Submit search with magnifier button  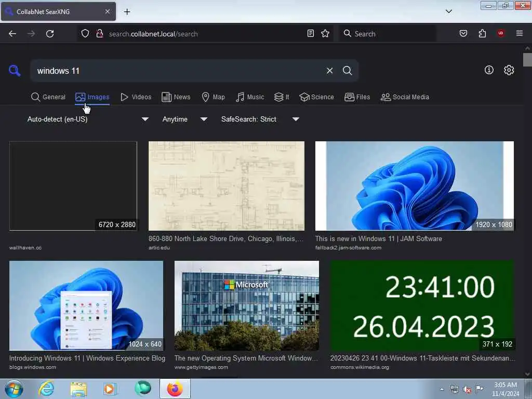(x=348, y=71)
